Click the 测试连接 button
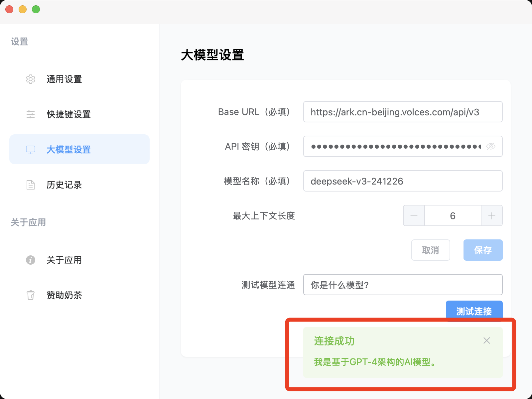 [x=474, y=311]
